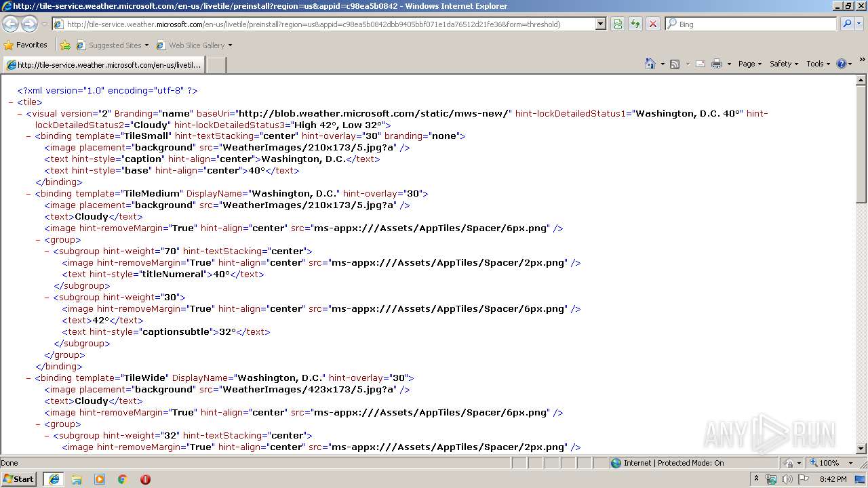Click the Action Center flag icon
Viewport: 868px width, 488px height.
(x=804, y=479)
